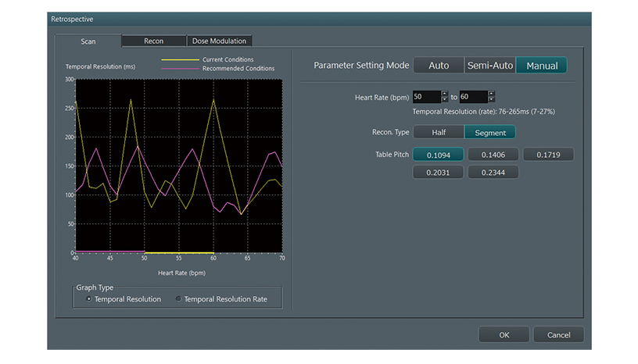Select table pitch 0.2031
Screen dimensions: 638x364
click(x=438, y=173)
